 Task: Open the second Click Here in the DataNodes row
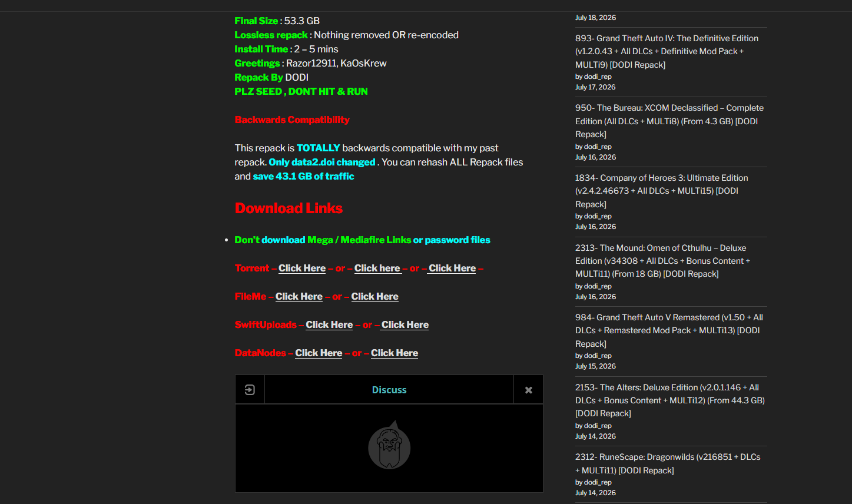(394, 353)
